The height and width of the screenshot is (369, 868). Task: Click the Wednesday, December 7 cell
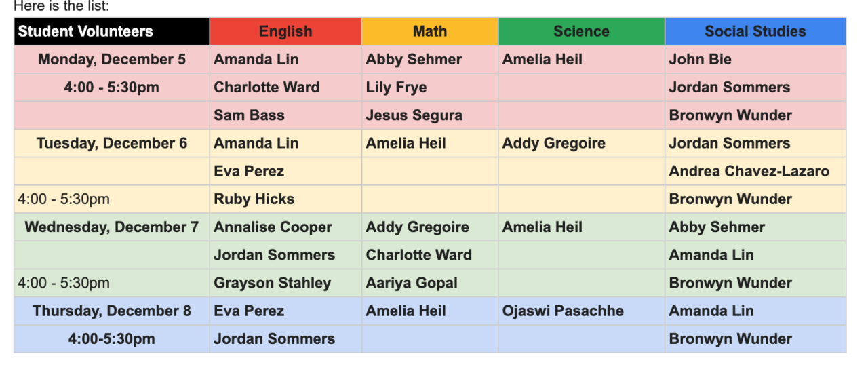tap(112, 227)
